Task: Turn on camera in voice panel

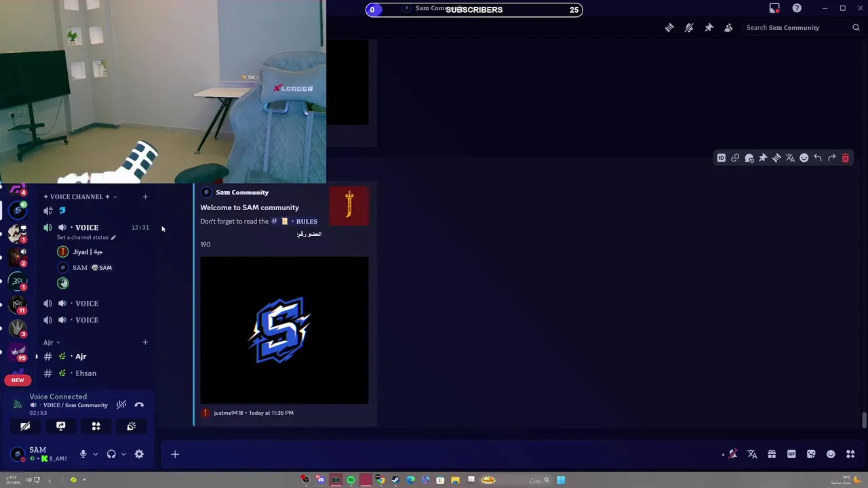Action: [x=25, y=426]
